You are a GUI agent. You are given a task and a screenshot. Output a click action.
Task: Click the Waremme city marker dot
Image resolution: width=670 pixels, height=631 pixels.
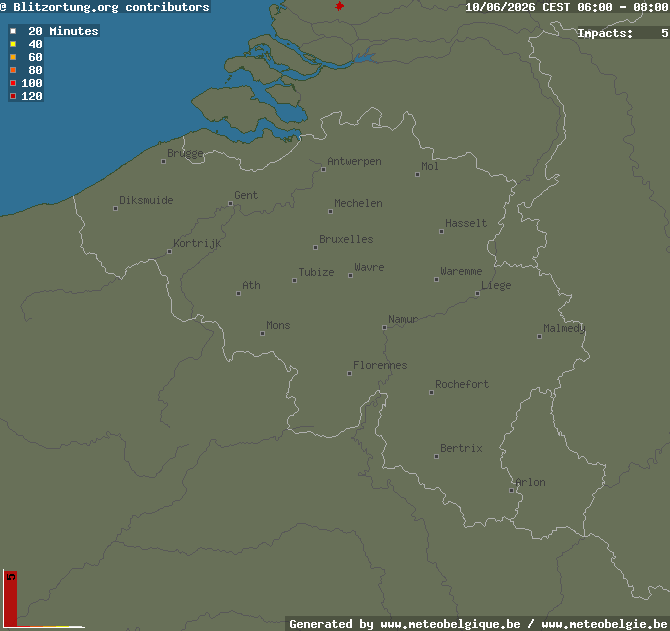click(436, 279)
